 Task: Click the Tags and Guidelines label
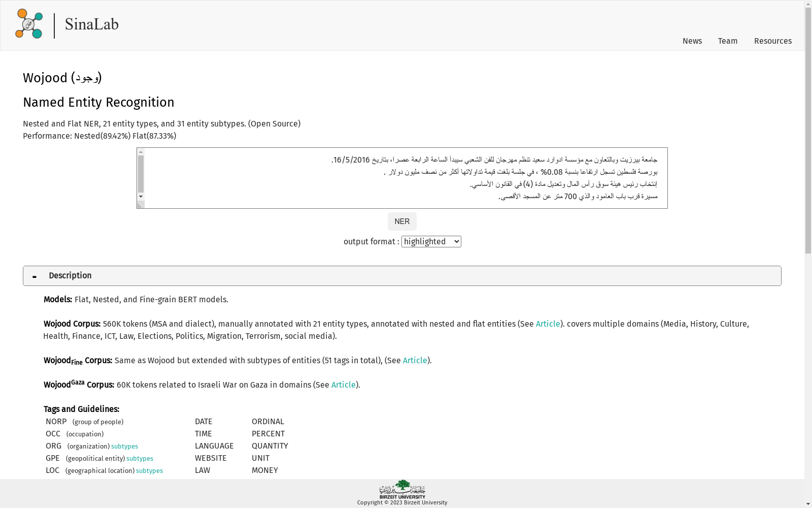[x=81, y=409]
